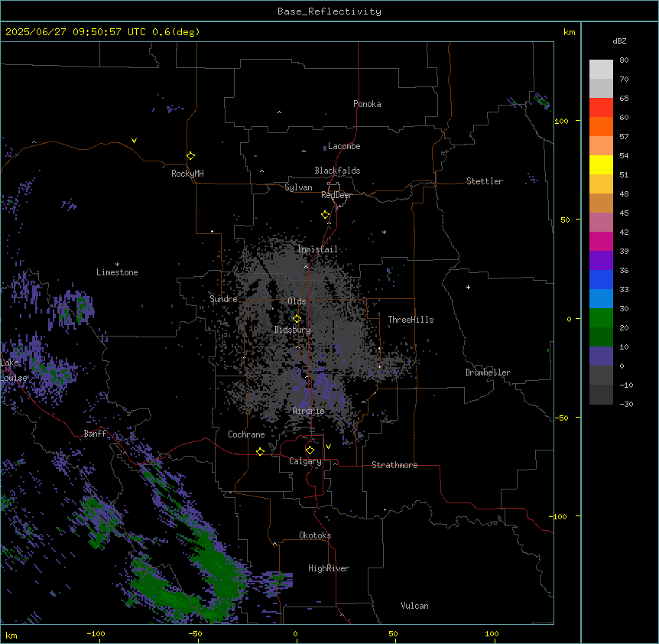Click the km unit label at top right
Image resolution: width=659 pixels, height=644 pixels.
tap(569, 32)
